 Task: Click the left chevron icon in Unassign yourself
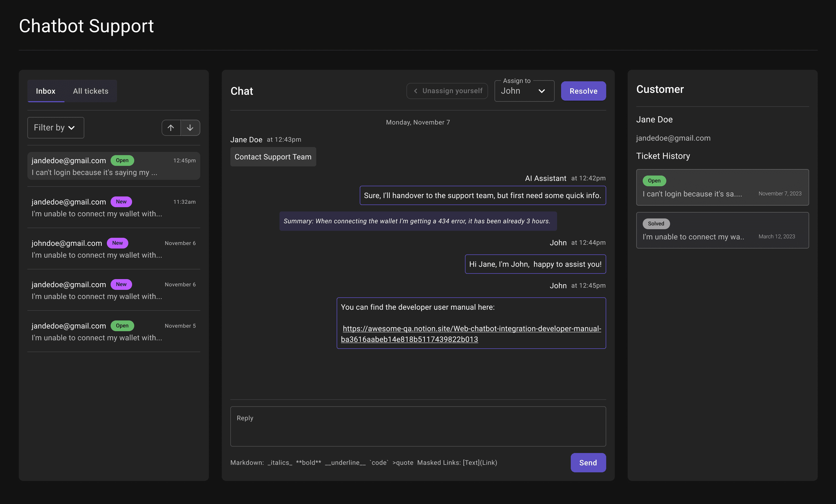416,91
